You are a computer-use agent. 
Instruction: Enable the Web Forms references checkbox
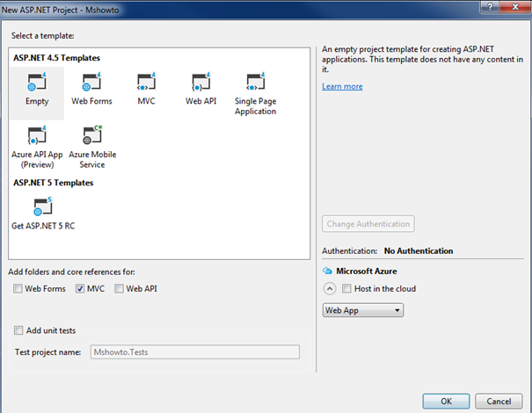coord(18,288)
